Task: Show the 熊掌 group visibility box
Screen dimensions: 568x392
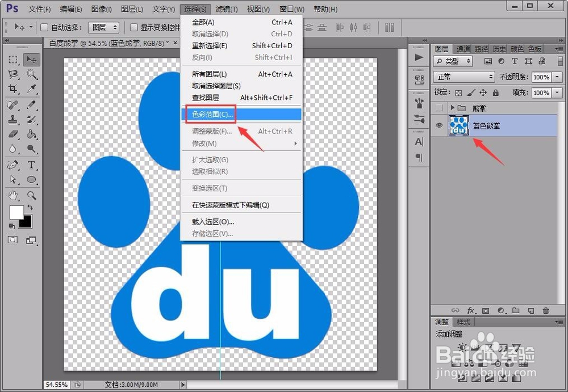Action: click(439, 108)
